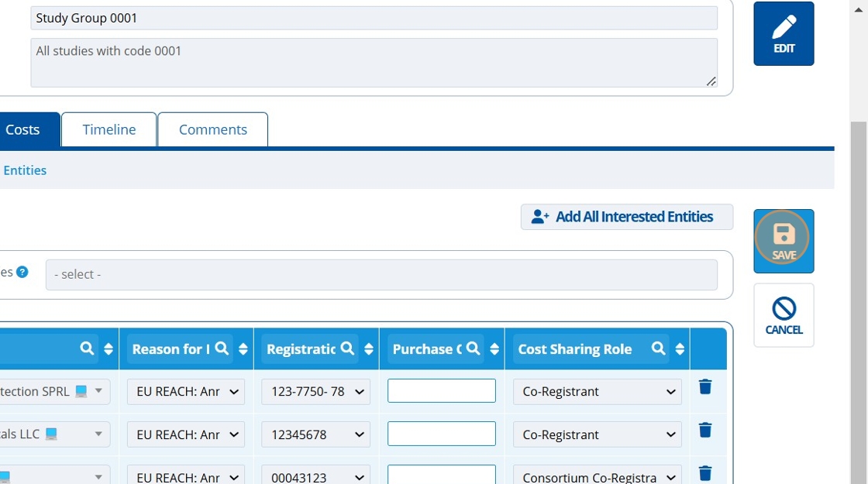Switch to the Comments tab
Screen dimensions: 868x484
[212, 130]
